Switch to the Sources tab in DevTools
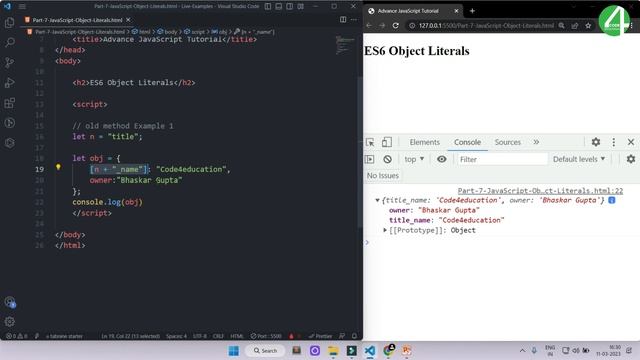 point(507,142)
